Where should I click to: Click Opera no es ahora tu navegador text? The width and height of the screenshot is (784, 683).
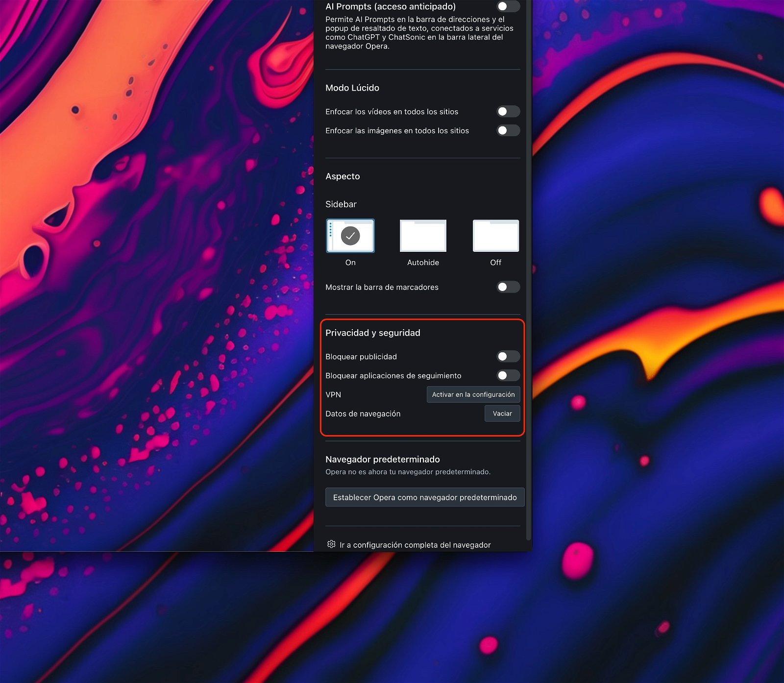(408, 472)
